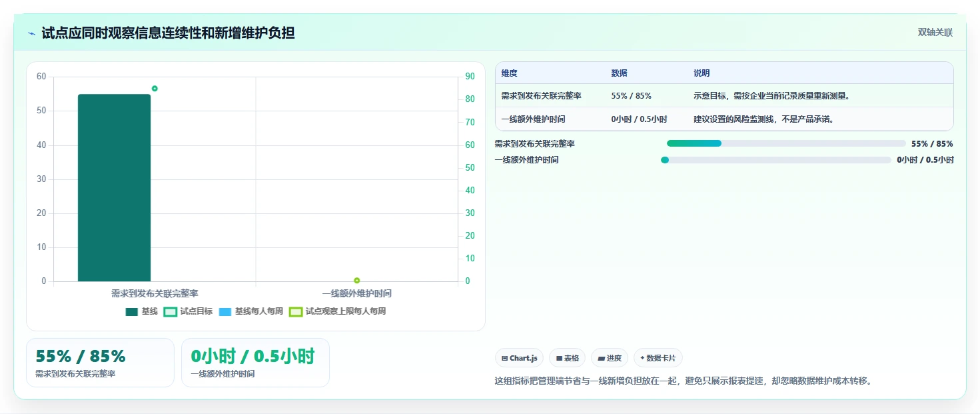This screenshot has height=414, width=980.
Task: Click the 一线额外维护时间 progress bar
Action: (776, 160)
